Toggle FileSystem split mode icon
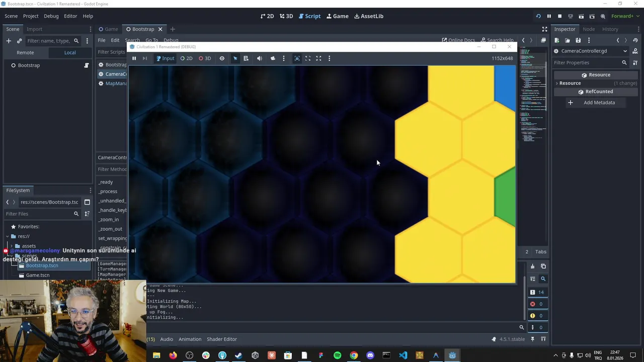The image size is (644, 362). 87,202
